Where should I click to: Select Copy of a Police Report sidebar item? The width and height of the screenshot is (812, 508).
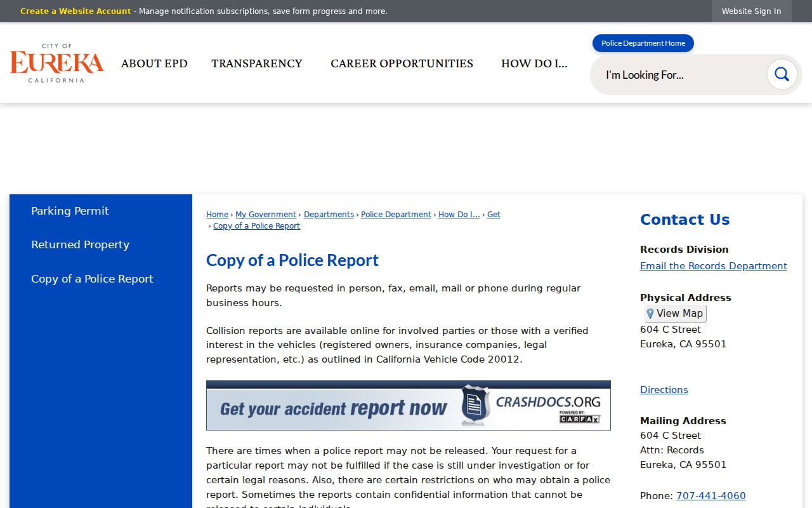point(92,279)
